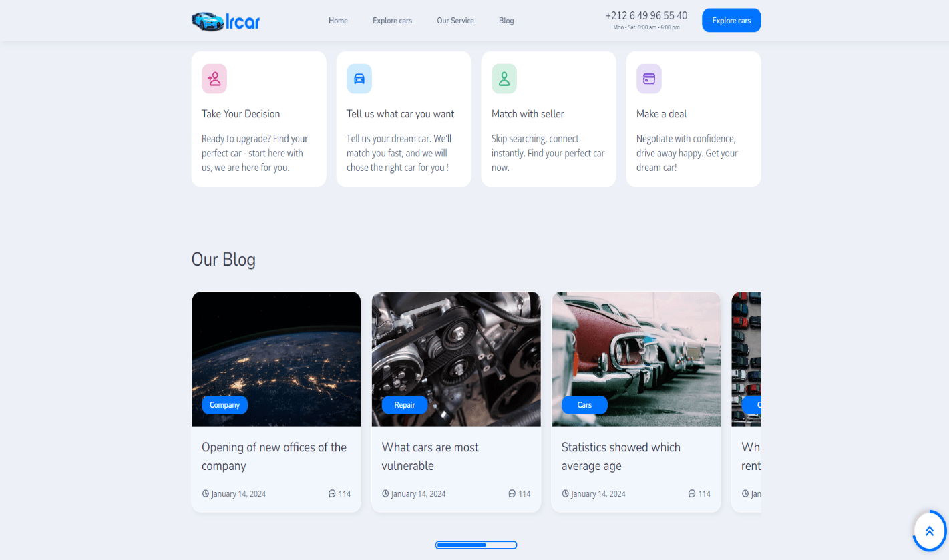This screenshot has height=560, width=949.
Task: Select the Repair category badge
Action: [x=405, y=405]
